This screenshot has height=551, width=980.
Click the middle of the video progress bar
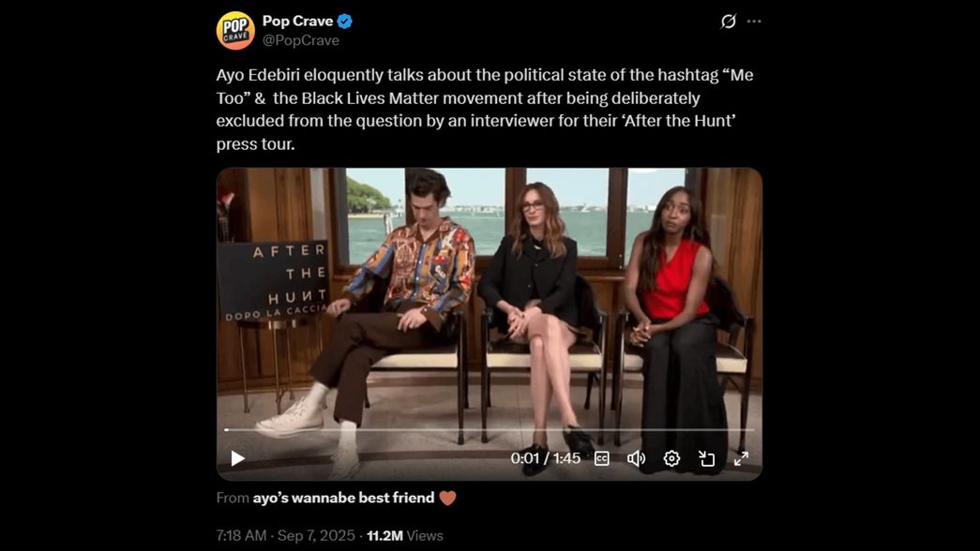pos(490,430)
